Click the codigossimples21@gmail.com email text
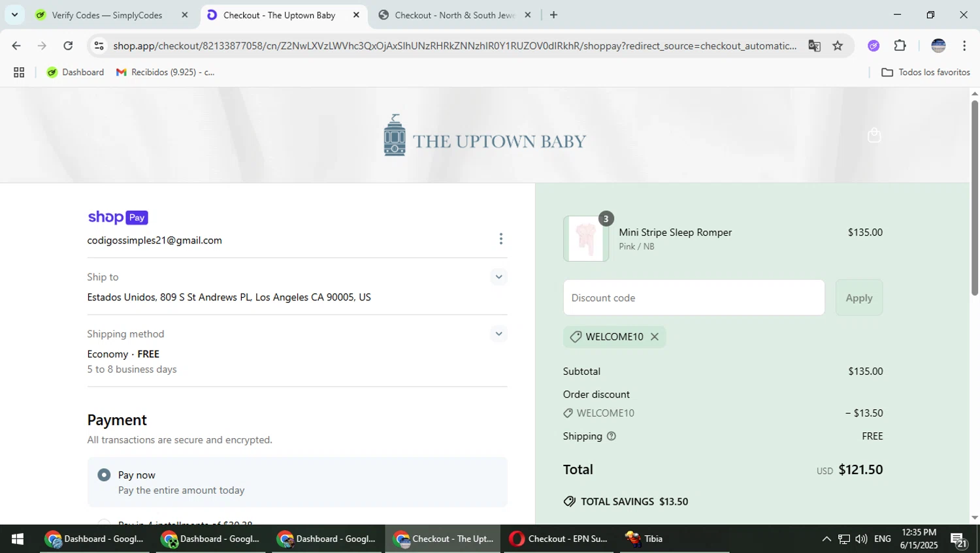Viewport: 980px width, 553px height. [155, 240]
